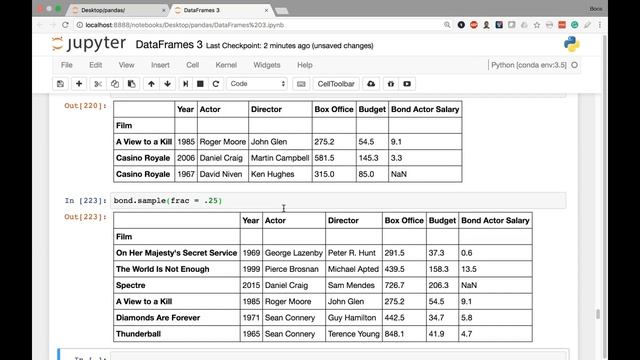This screenshot has width=640, height=360.
Task: Paste cells below icon
Action: 131,84
